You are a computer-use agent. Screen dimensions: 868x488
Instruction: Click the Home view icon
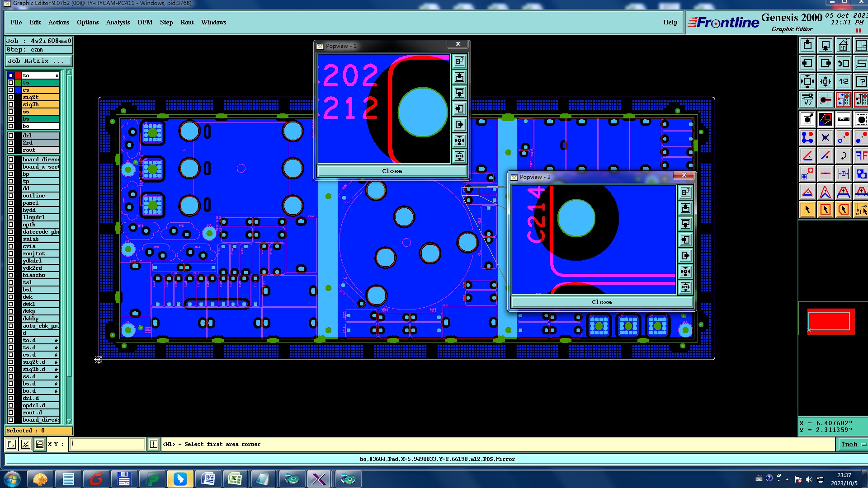tap(843, 46)
